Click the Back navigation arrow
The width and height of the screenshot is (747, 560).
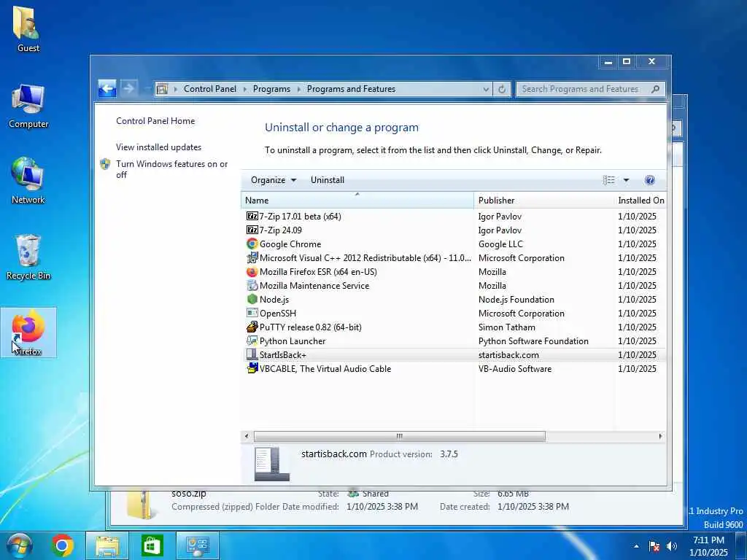[x=107, y=88]
